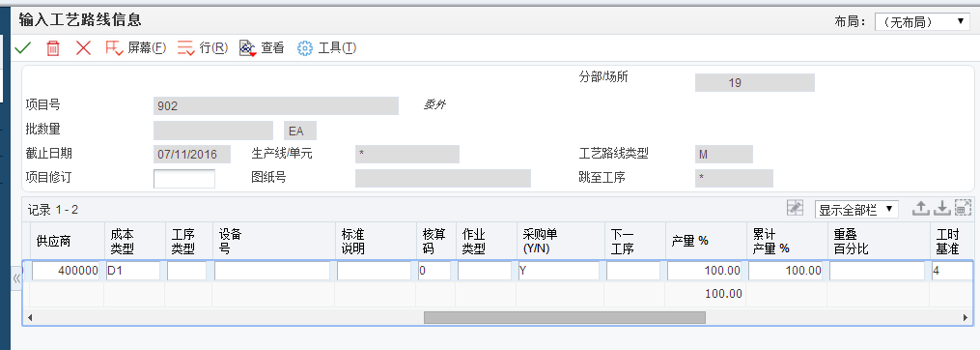
Task: Click the scrollbar right arrow
Action: (966, 318)
